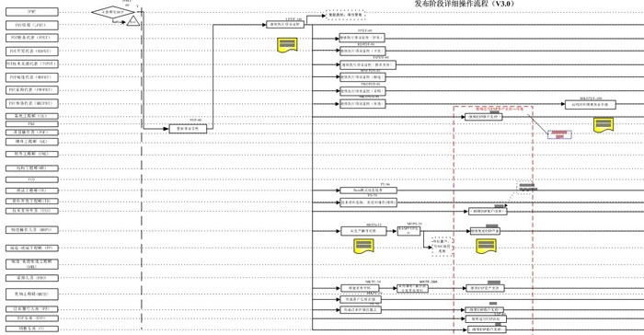Click the MOPS-11 process box
Image resolution: width=644 pixels, height=335 pixels.
click(x=363, y=231)
